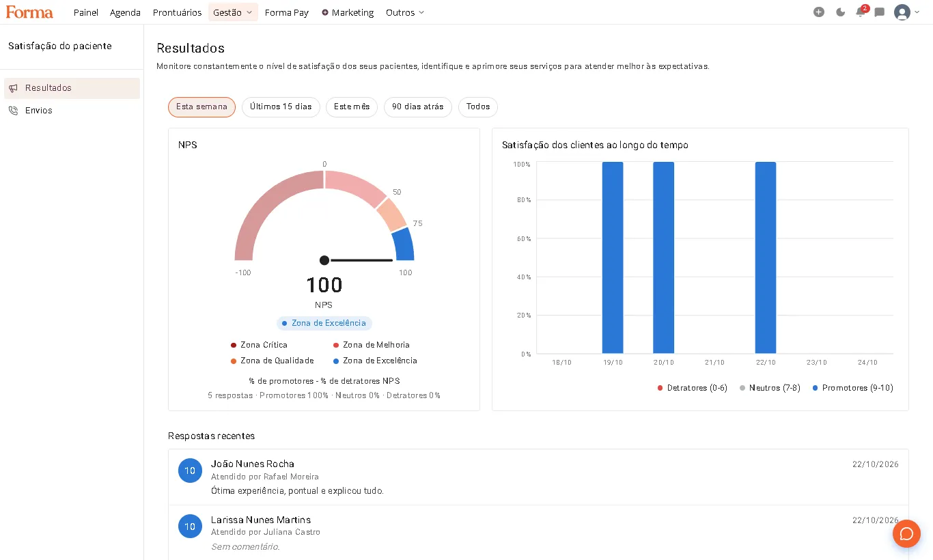This screenshot has width=933, height=560.
Task: Click the megaphone icon beside Resultados
Action: click(14, 88)
